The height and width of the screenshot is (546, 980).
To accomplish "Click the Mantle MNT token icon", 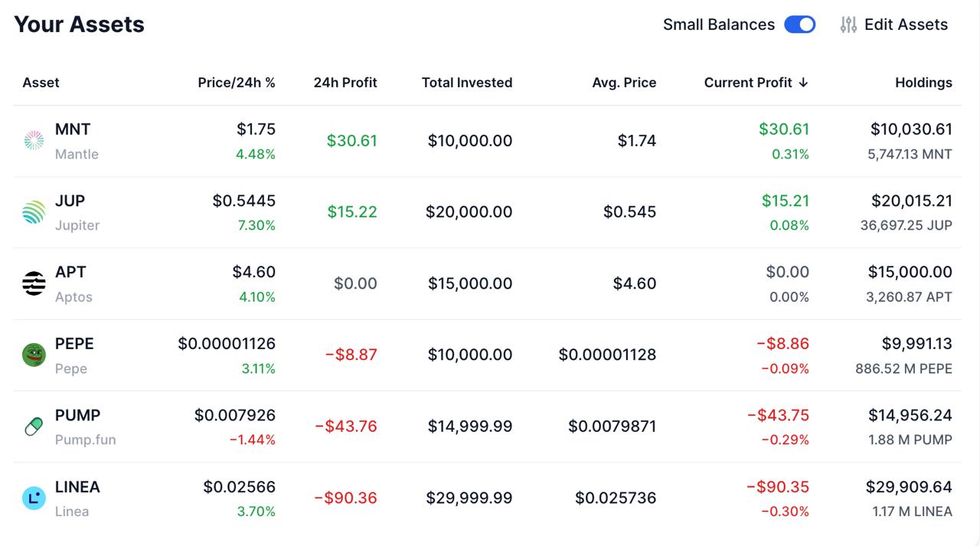I will pos(34,140).
